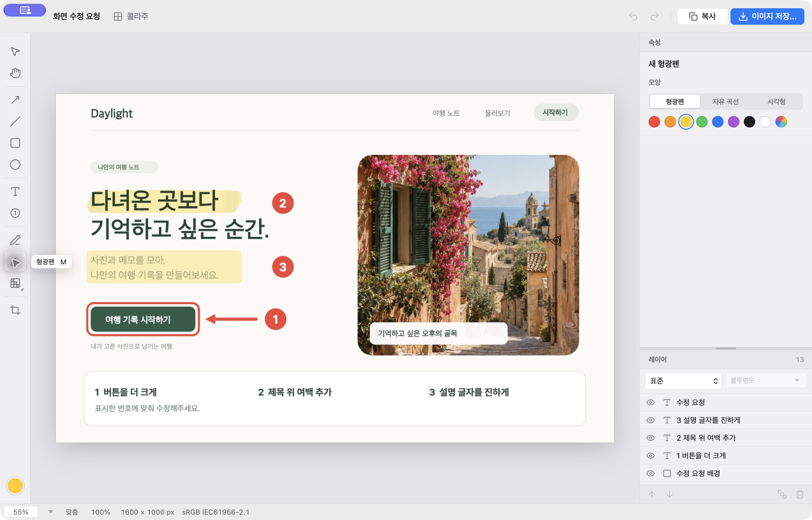Hide the '2 제목 위 여백 추가' layer
This screenshot has width=812, height=520.
(651, 438)
